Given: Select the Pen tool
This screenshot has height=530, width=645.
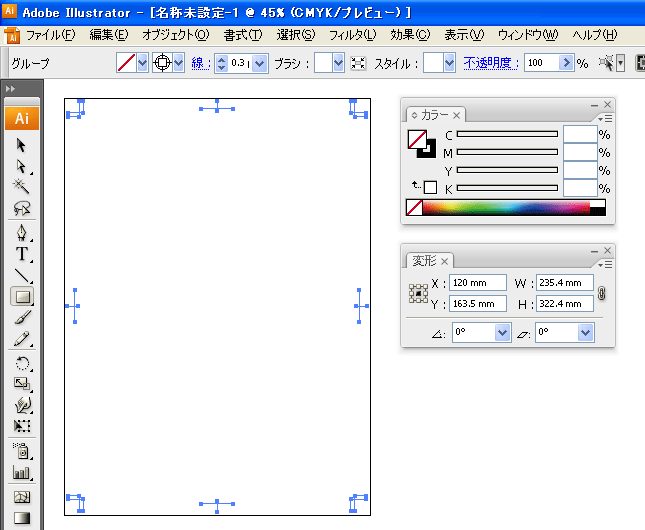Looking at the screenshot, I should pos(21,233).
